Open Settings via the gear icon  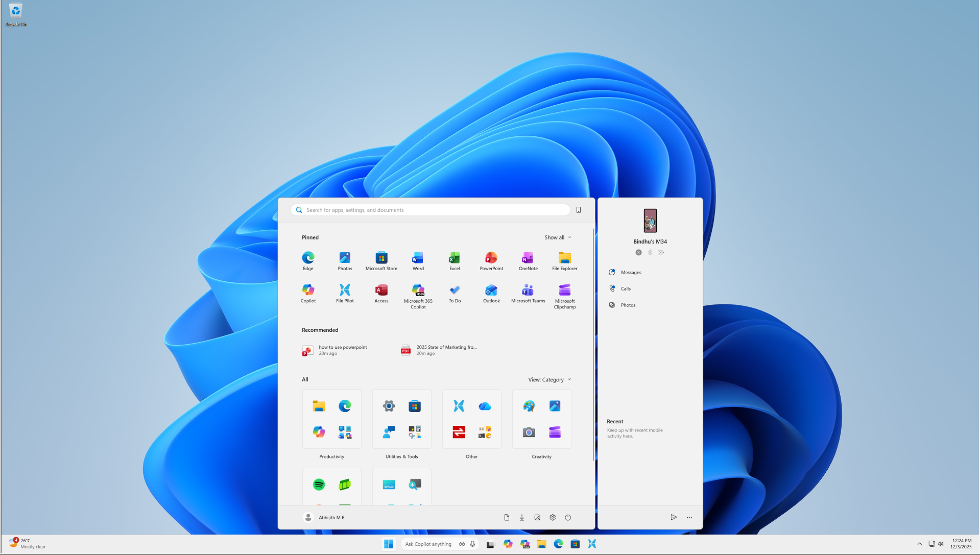tap(553, 517)
